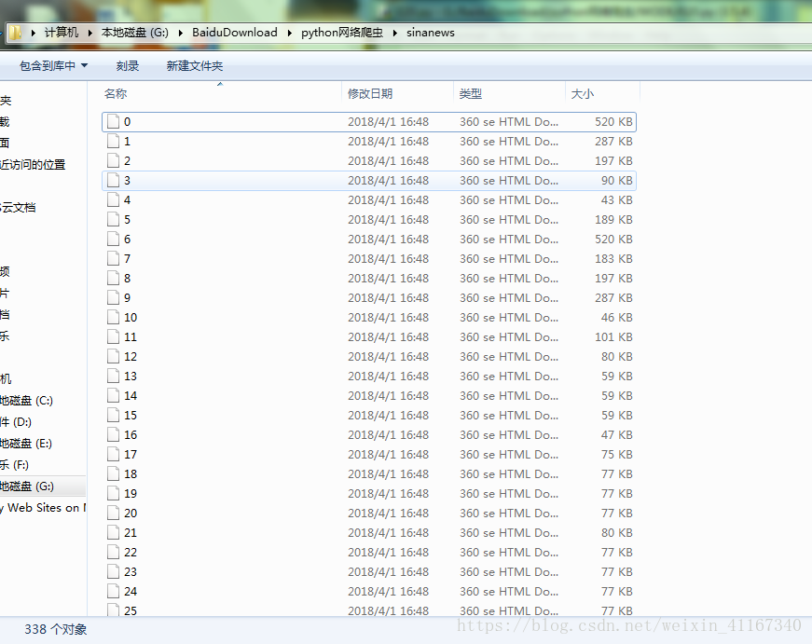Go to BaiduDownload in breadcrumb path
Viewport: 812px width, 644px height.
(235, 33)
